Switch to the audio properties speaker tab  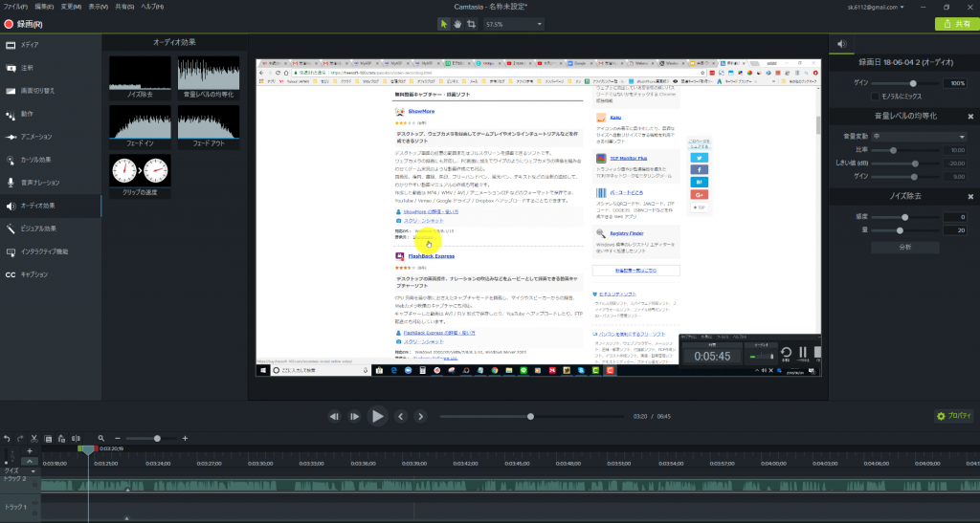point(842,44)
